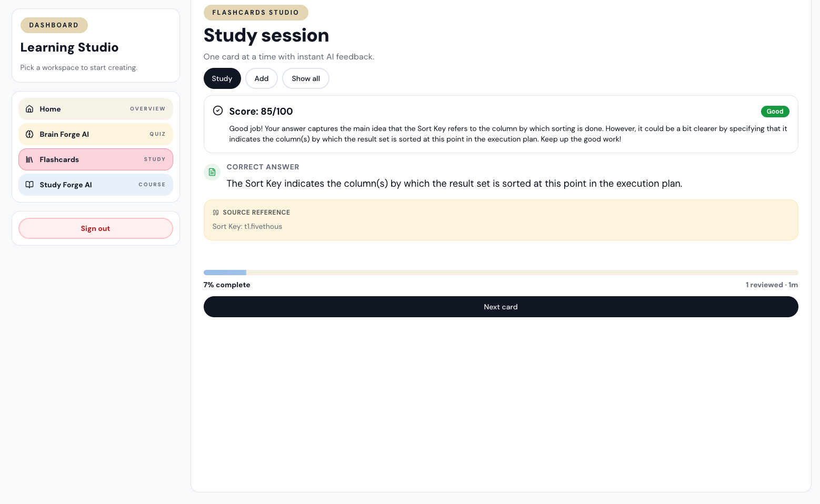Click the green Good score badge

click(x=775, y=112)
